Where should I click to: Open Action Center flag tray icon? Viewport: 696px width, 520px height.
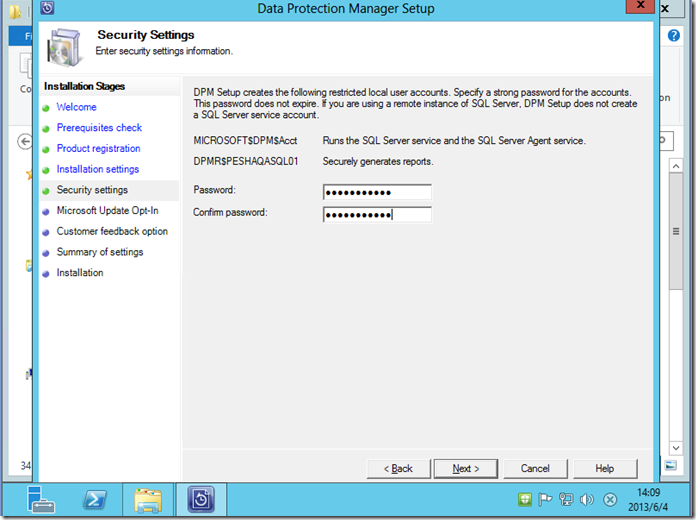coord(545,500)
